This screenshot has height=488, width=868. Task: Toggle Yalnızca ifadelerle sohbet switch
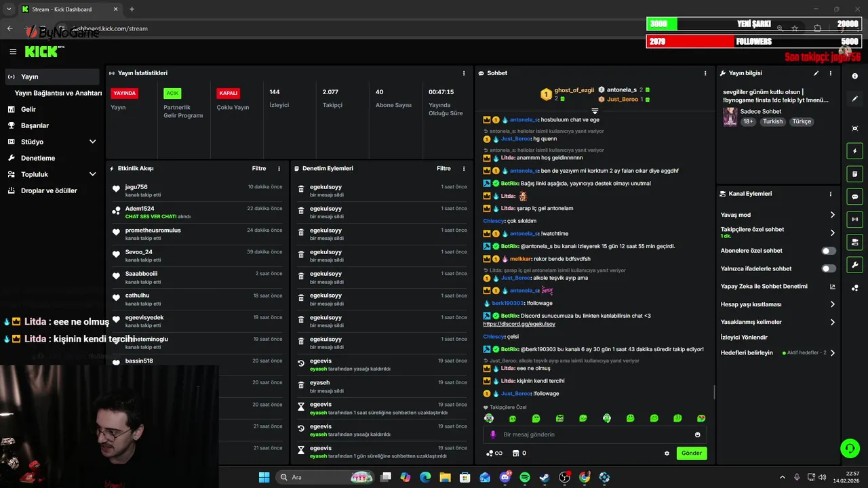tap(829, 268)
